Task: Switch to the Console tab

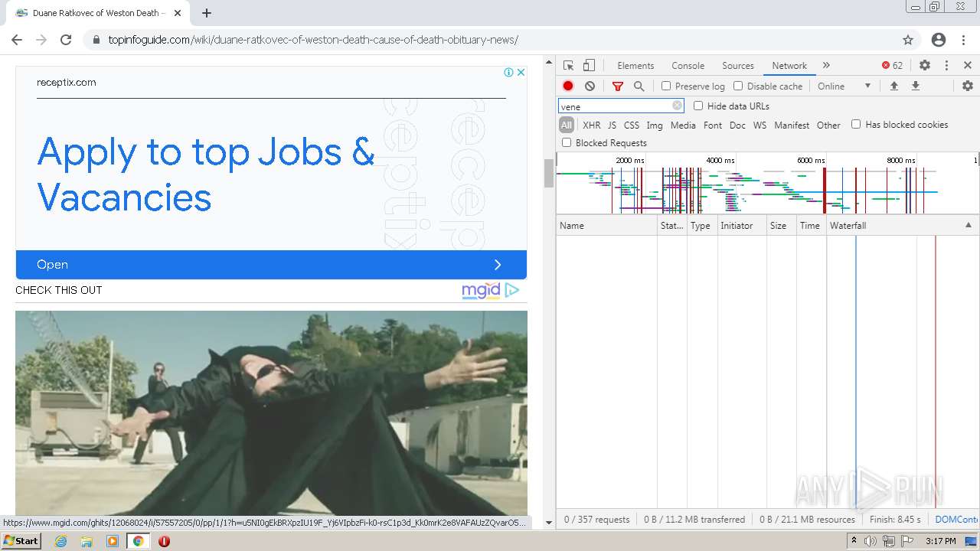Action: tap(688, 66)
